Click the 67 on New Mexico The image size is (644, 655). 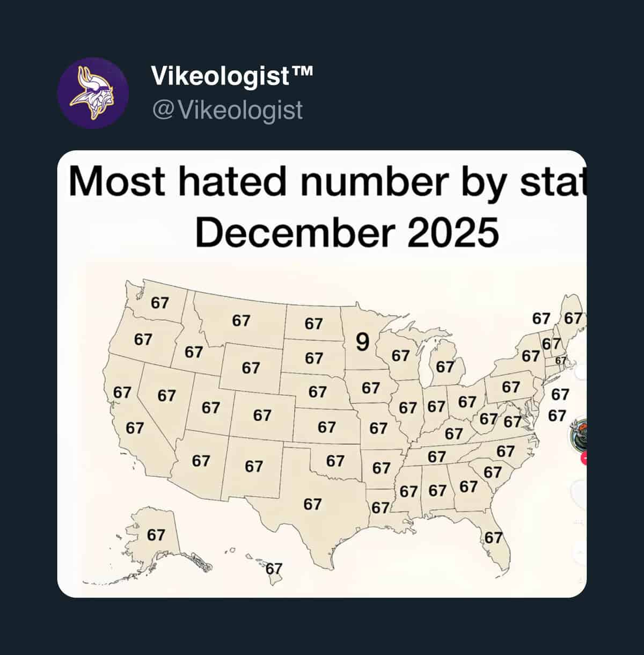click(254, 466)
